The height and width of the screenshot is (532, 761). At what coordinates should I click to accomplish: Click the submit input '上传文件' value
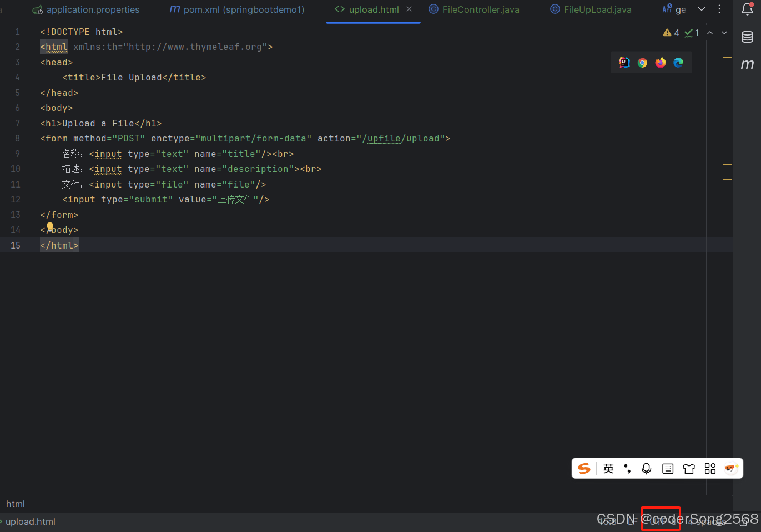(x=235, y=200)
